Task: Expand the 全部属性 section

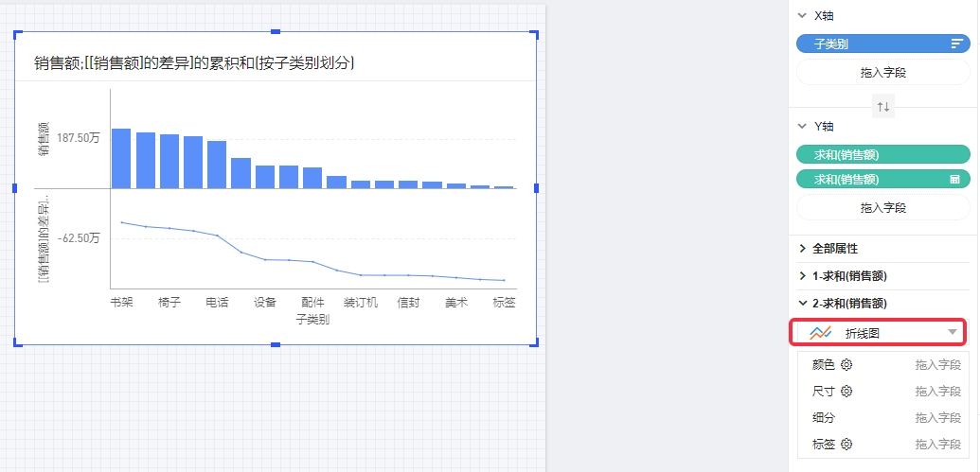Action: coord(803,249)
